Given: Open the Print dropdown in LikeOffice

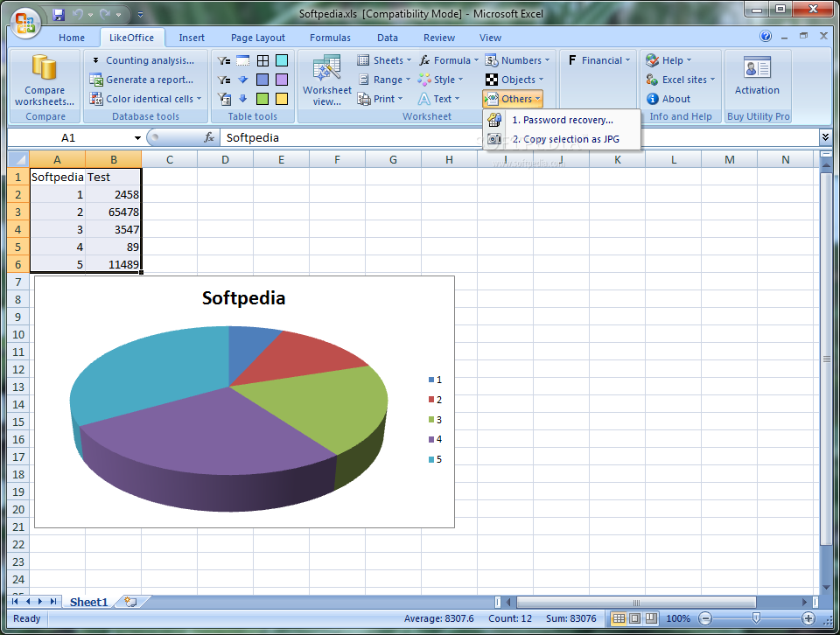Looking at the screenshot, I should point(380,99).
